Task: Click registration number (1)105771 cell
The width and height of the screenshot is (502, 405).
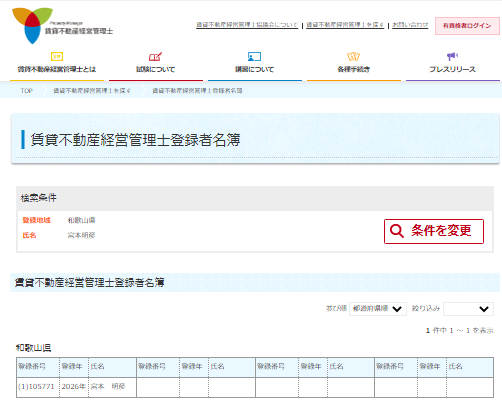Action: pos(38,387)
